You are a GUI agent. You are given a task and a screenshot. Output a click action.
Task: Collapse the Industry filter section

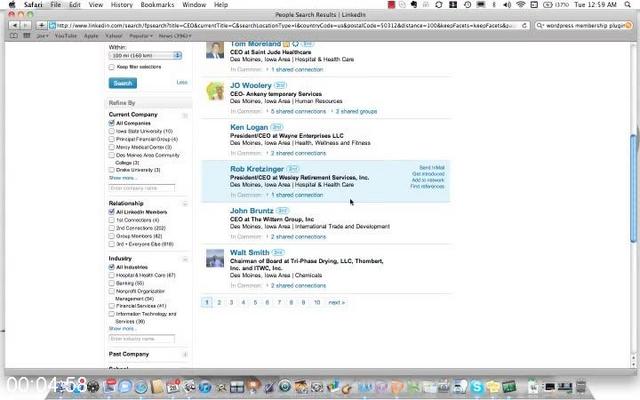185,259
